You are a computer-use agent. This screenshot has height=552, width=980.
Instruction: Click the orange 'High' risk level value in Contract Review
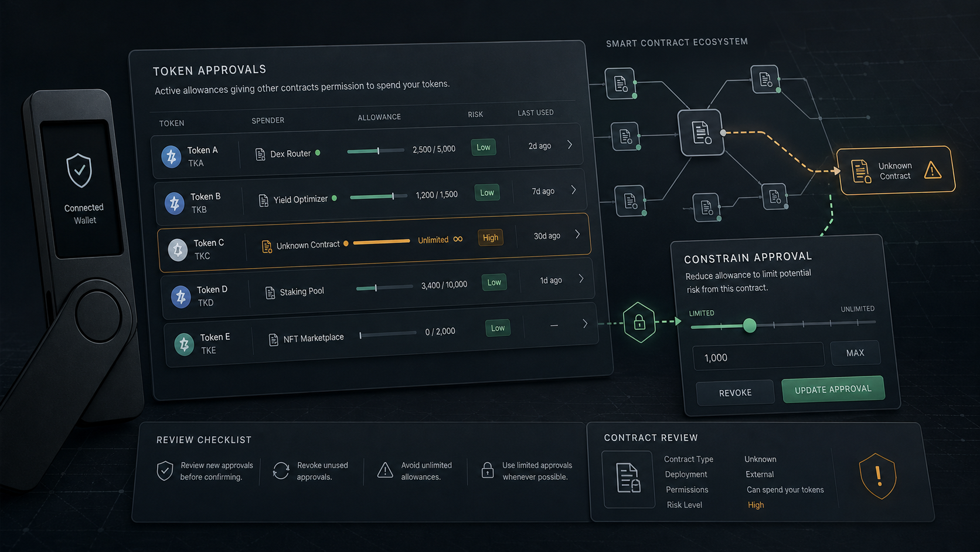click(756, 505)
